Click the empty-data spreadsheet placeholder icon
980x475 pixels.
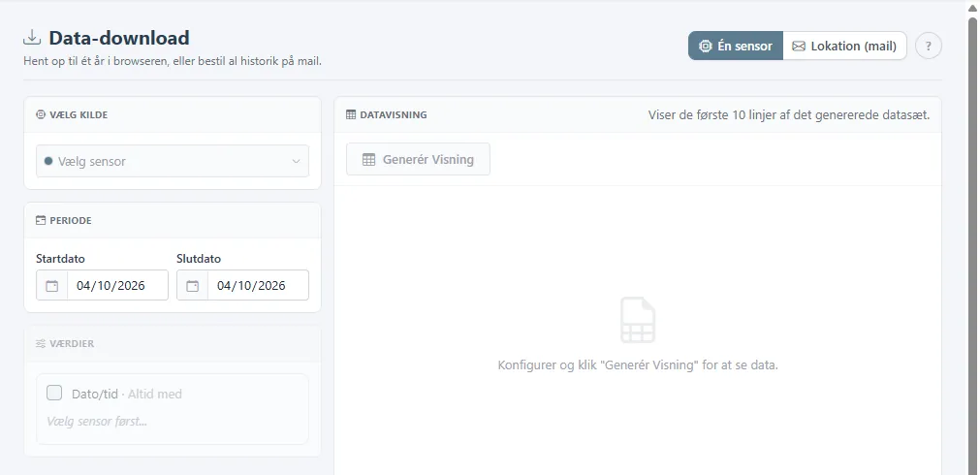638,320
